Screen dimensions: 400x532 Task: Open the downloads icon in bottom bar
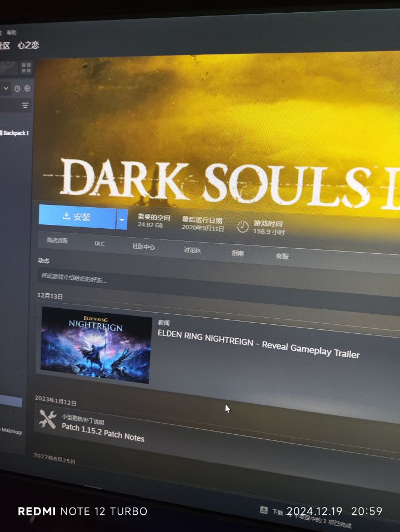pos(264,510)
